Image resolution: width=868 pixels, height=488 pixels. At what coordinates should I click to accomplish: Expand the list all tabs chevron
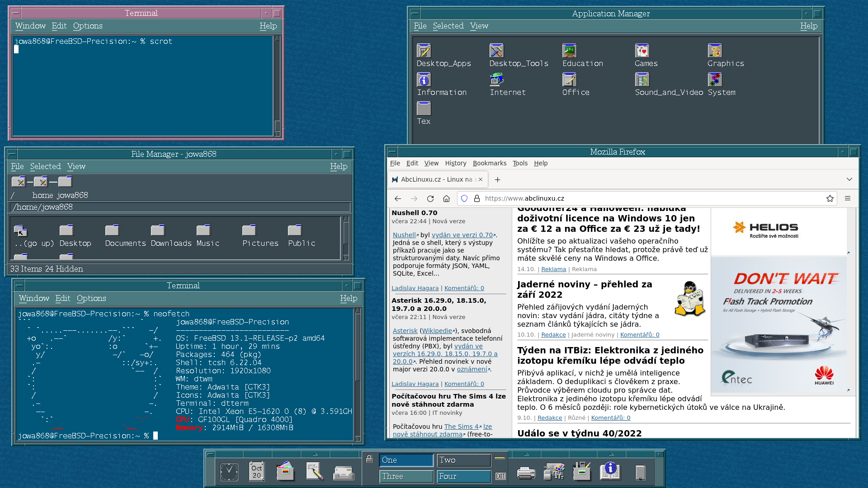pos(849,179)
